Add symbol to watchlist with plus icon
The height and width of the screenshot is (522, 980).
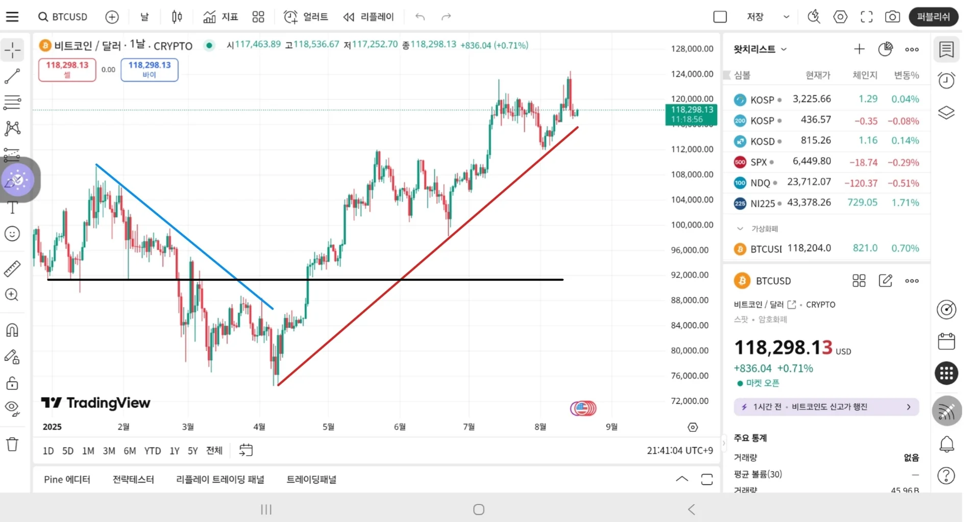click(859, 49)
